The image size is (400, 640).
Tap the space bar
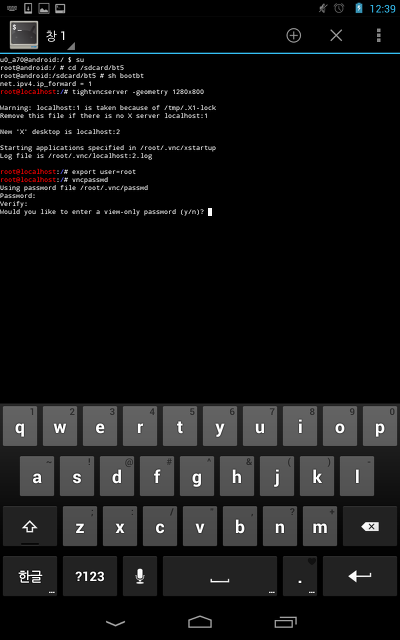pyautogui.click(x=220, y=576)
